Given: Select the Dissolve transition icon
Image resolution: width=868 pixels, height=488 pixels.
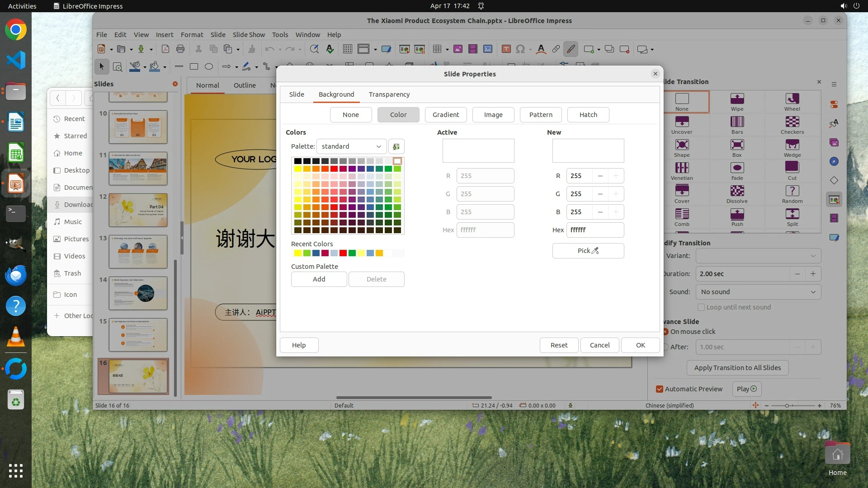Looking at the screenshot, I should 737,191.
